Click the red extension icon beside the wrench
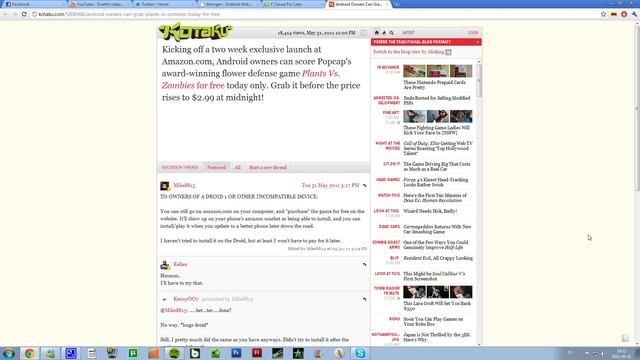This screenshot has width=640, height=360. (x=624, y=14)
